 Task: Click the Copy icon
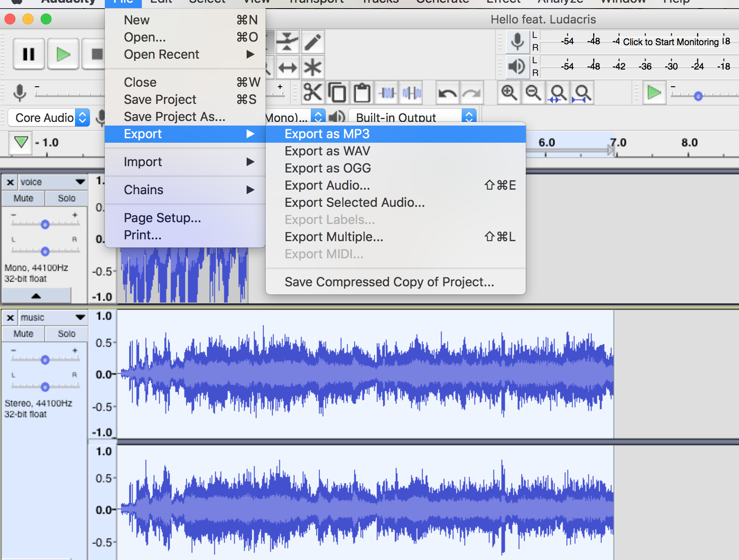(337, 93)
